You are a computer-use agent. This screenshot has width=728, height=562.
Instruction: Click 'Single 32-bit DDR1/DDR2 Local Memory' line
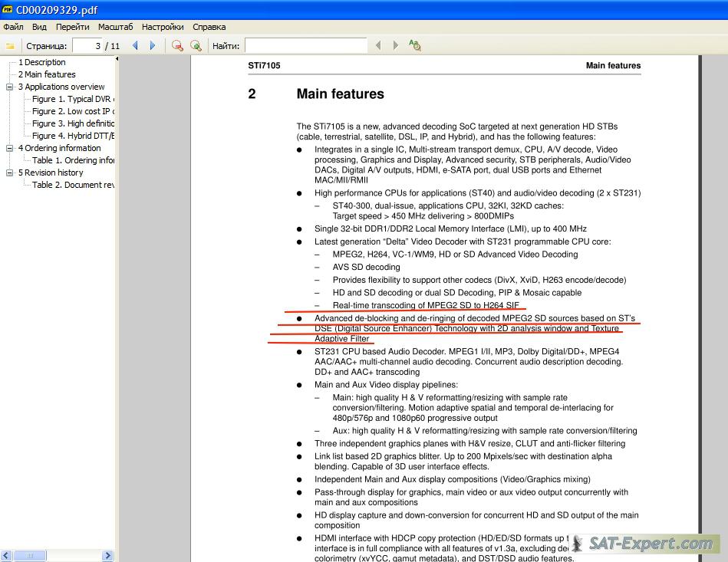(x=450, y=228)
